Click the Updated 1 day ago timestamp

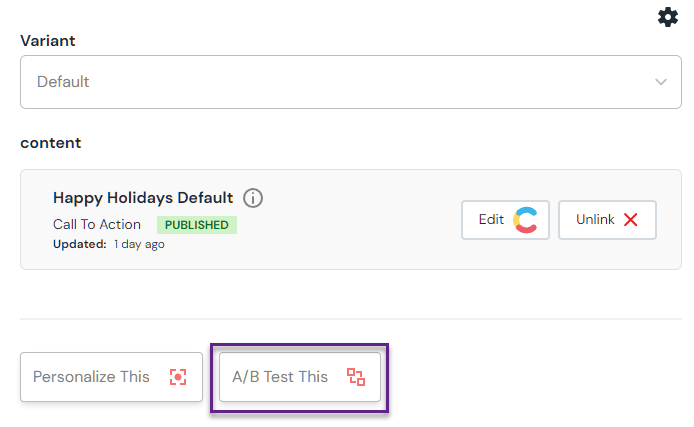(109, 244)
